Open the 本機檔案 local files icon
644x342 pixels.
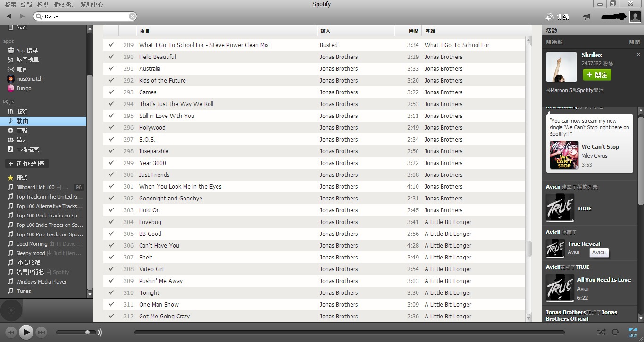tap(11, 150)
